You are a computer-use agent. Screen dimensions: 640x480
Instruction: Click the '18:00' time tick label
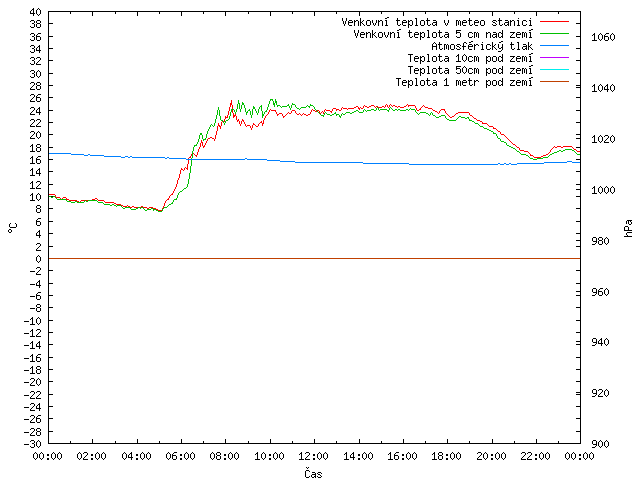point(447,456)
